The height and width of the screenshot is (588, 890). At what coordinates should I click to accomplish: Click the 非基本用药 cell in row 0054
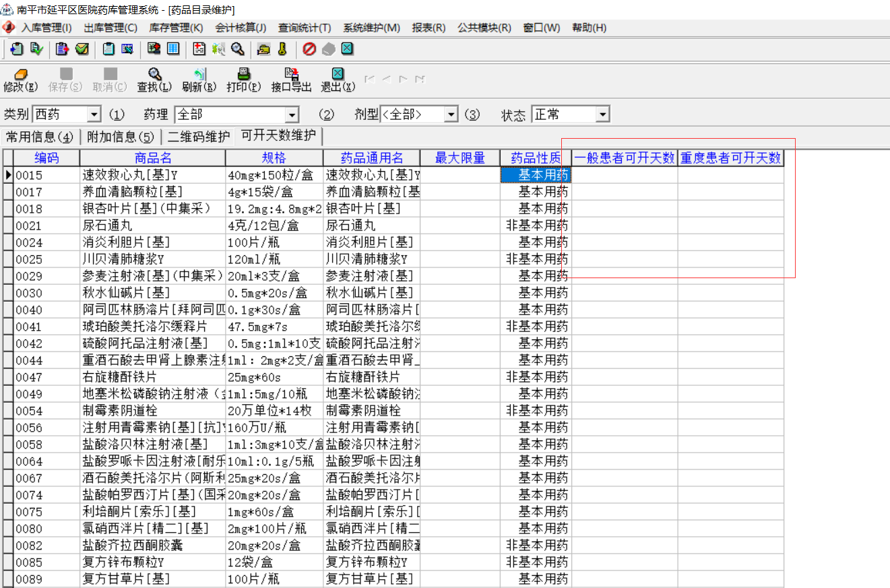coord(536,411)
